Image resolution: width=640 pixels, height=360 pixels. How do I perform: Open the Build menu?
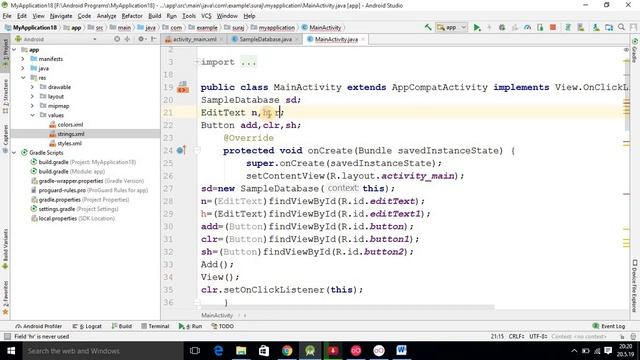click(x=154, y=16)
